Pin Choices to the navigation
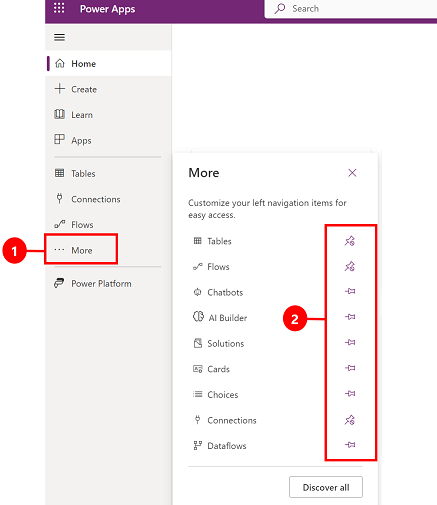The height and width of the screenshot is (505, 437). tap(350, 394)
